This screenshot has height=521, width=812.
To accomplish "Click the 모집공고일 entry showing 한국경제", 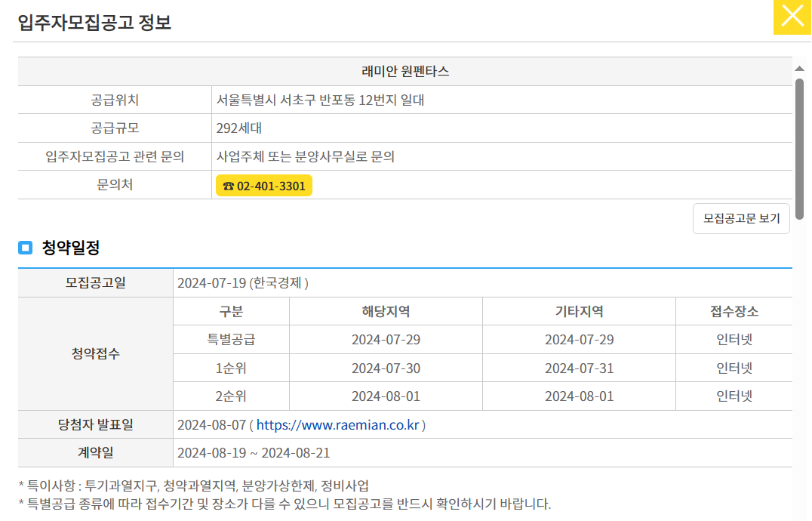I will click(241, 282).
